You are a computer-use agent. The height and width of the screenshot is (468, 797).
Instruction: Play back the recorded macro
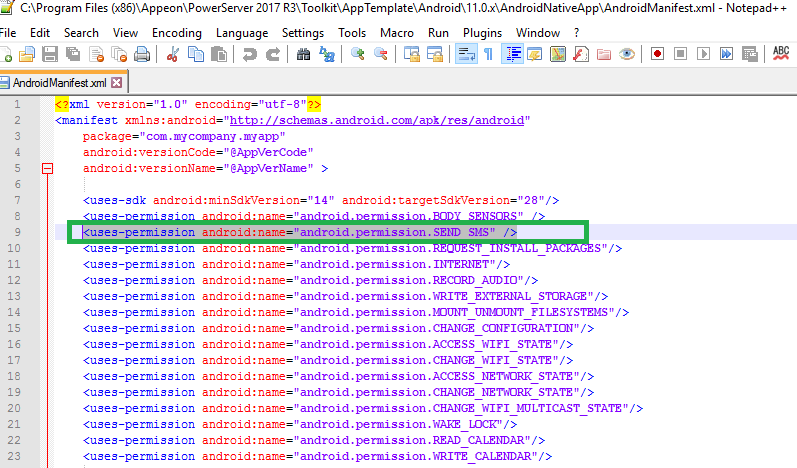(x=703, y=54)
